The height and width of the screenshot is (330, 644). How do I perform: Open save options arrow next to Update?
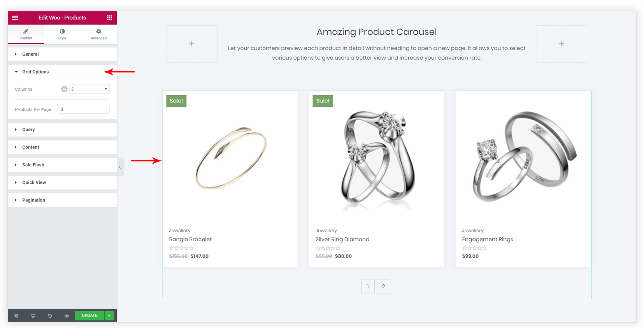point(109,316)
